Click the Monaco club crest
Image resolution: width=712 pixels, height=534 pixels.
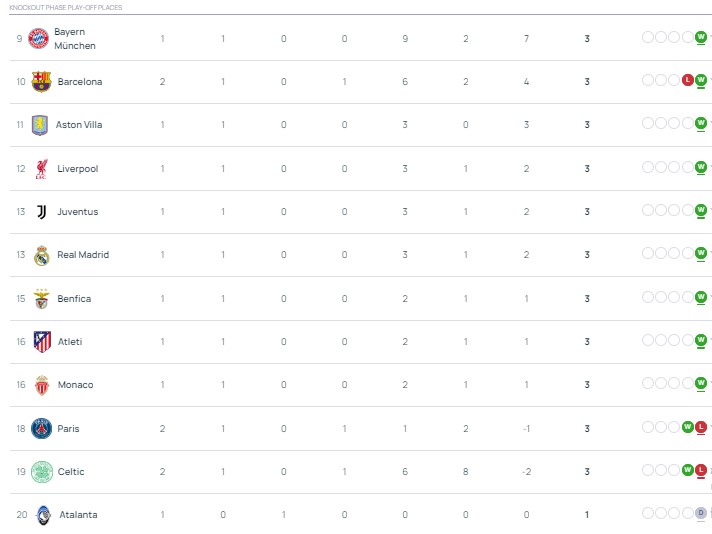(41, 385)
